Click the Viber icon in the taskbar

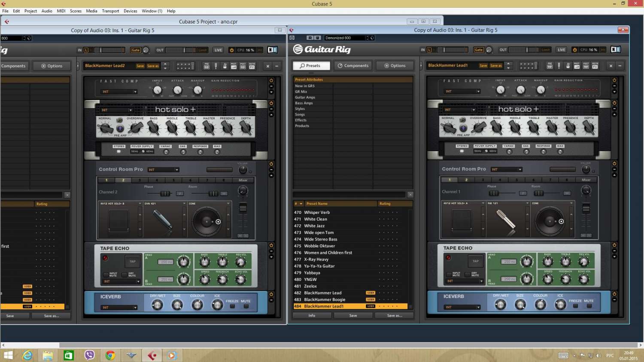click(89, 355)
